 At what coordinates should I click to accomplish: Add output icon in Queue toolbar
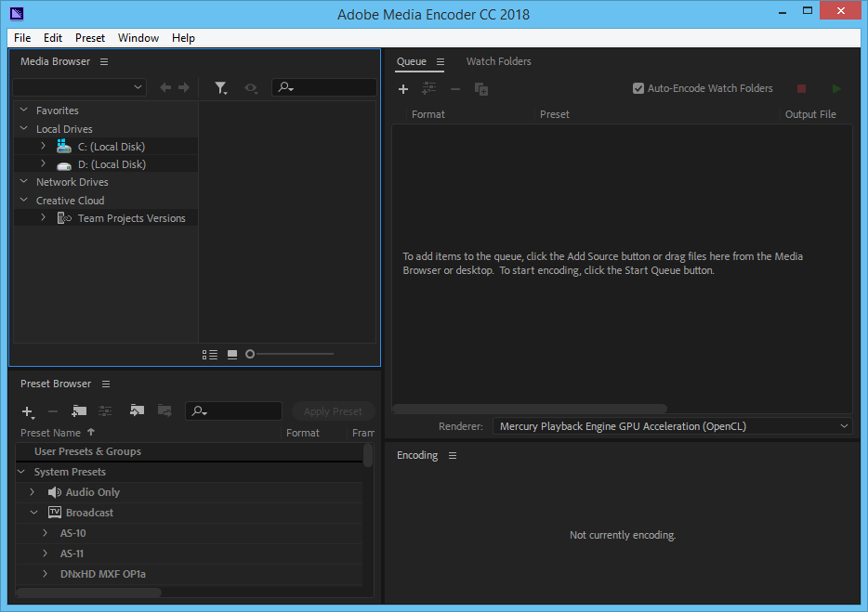(429, 88)
